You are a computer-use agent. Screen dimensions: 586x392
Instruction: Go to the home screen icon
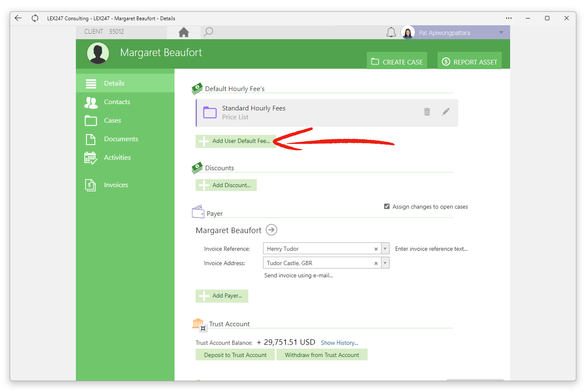pyautogui.click(x=184, y=32)
